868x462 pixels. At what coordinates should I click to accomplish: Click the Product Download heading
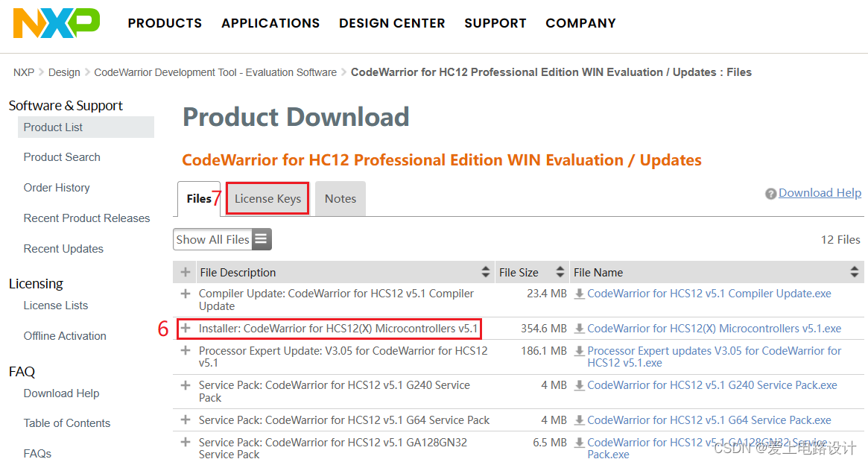296,118
